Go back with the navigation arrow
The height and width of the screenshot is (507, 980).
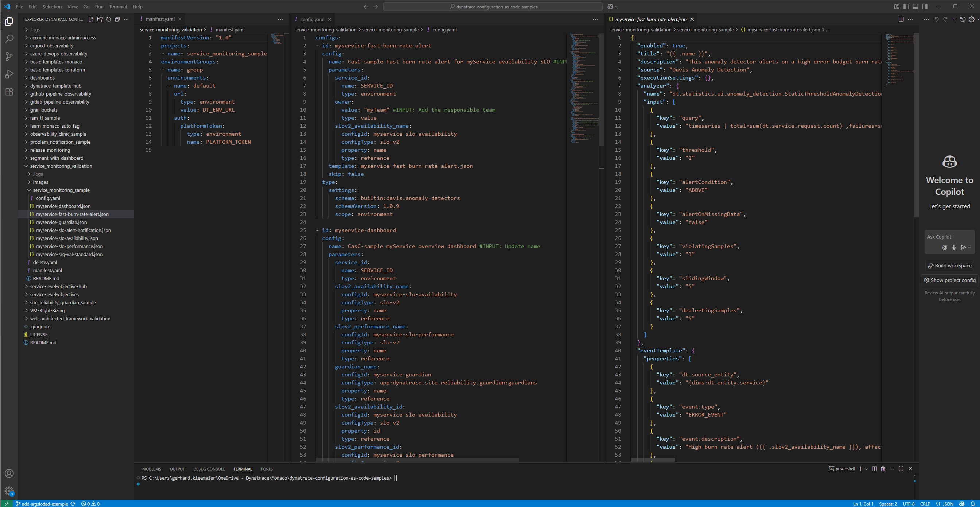point(366,7)
